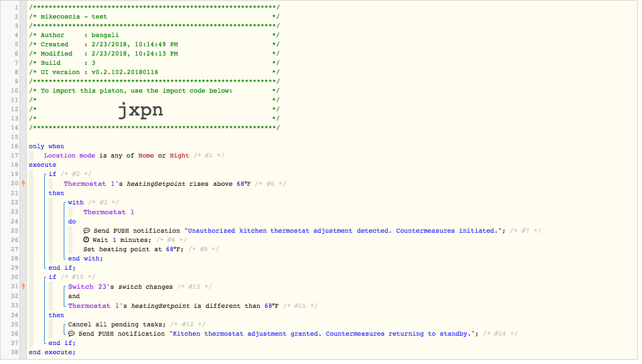The image size is (642, 364).
Task: Click the 'Wait 1 minutes' task
Action: coord(117,240)
